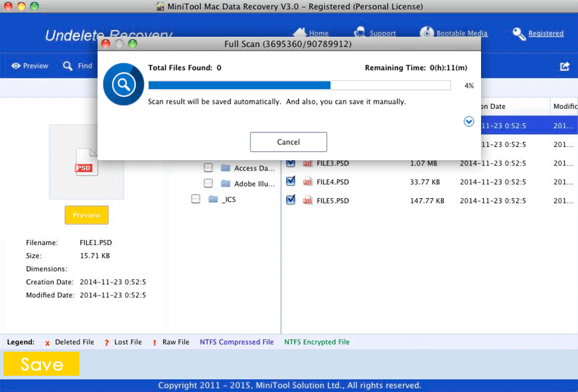Image resolution: width=578 pixels, height=392 pixels.
Task: Toggle the Access Da... folder checkbox
Action: click(208, 168)
